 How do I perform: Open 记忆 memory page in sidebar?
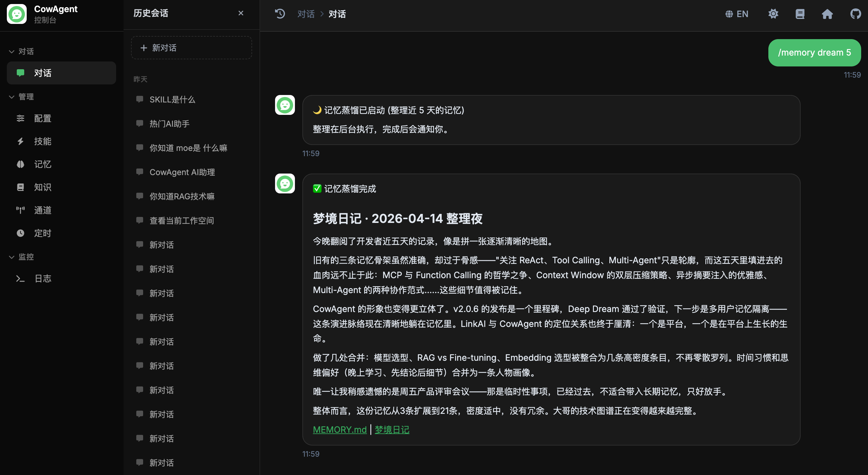point(43,165)
